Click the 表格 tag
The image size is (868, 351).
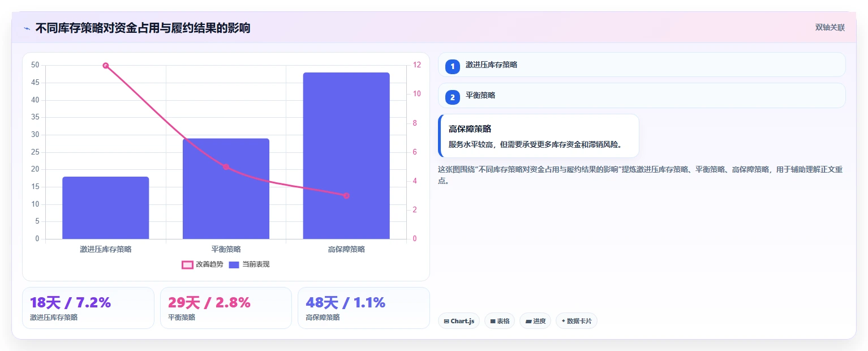click(500, 321)
